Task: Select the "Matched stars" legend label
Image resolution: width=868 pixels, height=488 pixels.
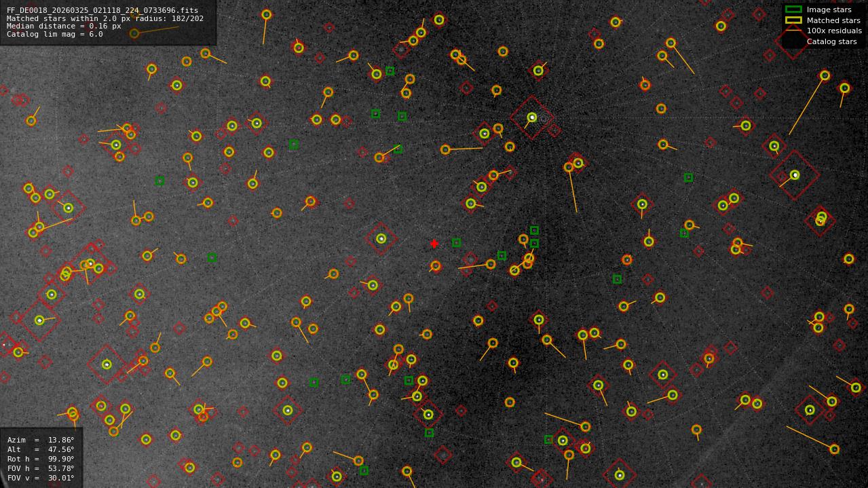Action: coord(833,20)
